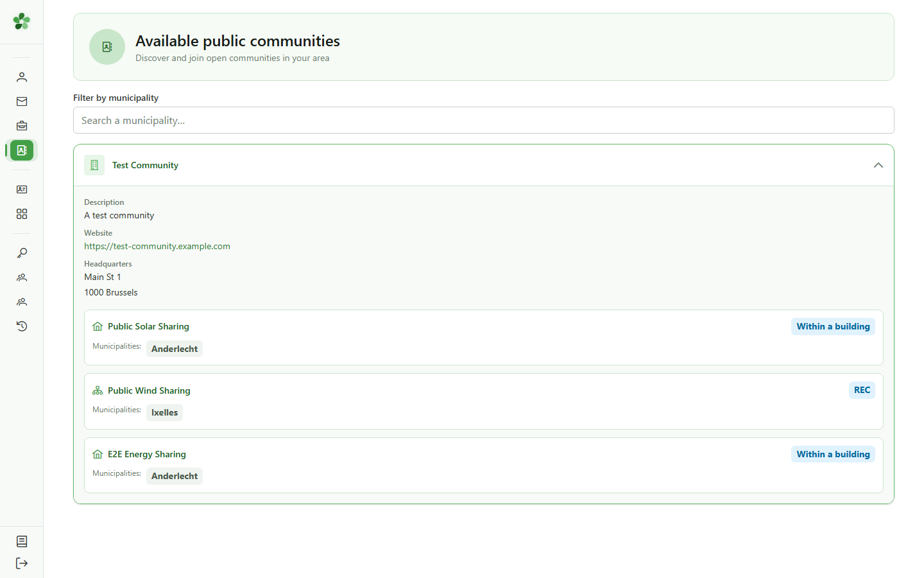Image resolution: width=924 pixels, height=578 pixels.
Task: Click the Description label
Action: [104, 202]
